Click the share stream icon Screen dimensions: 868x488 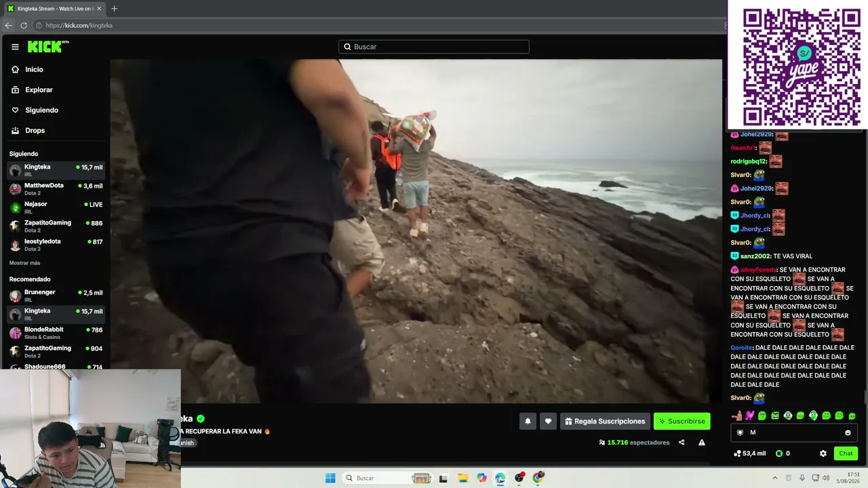tap(682, 443)
